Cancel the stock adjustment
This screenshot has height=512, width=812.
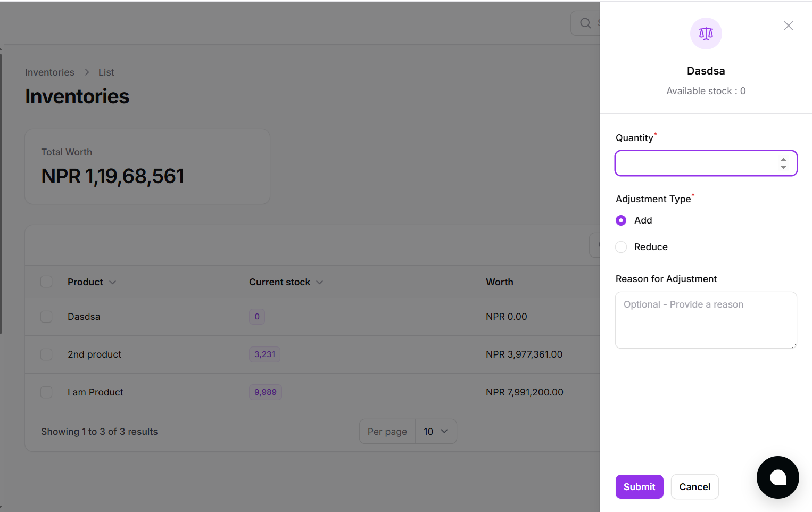pyautogui.click(x=694, y=486)
